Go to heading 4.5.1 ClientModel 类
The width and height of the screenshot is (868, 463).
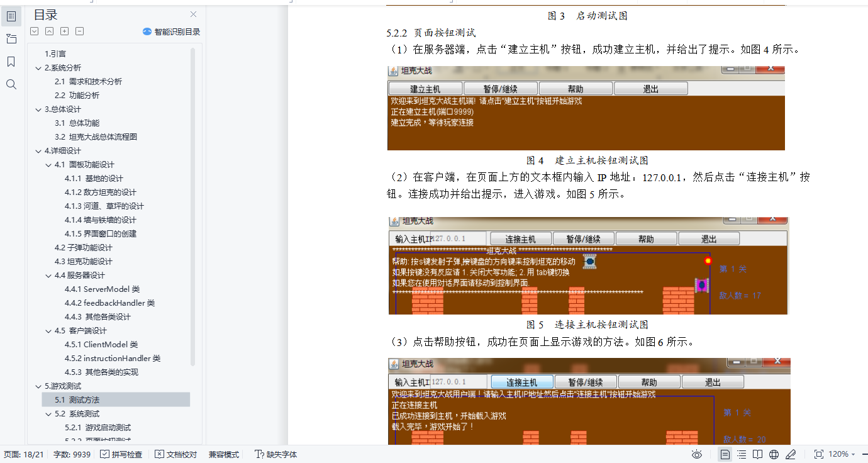click(x=101, y=345)
